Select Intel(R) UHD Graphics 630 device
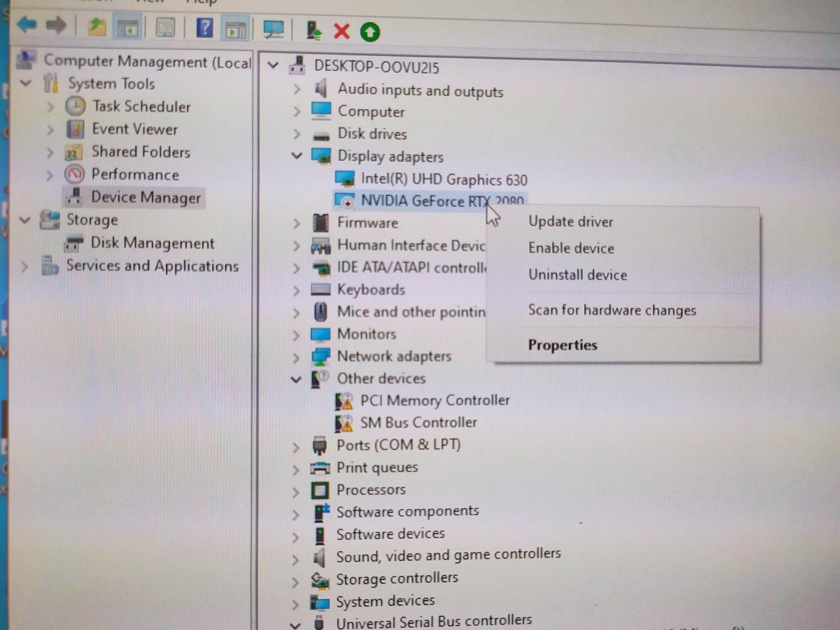Image resolution: width=840 pixels, height=630 pixels. [444, 180]
